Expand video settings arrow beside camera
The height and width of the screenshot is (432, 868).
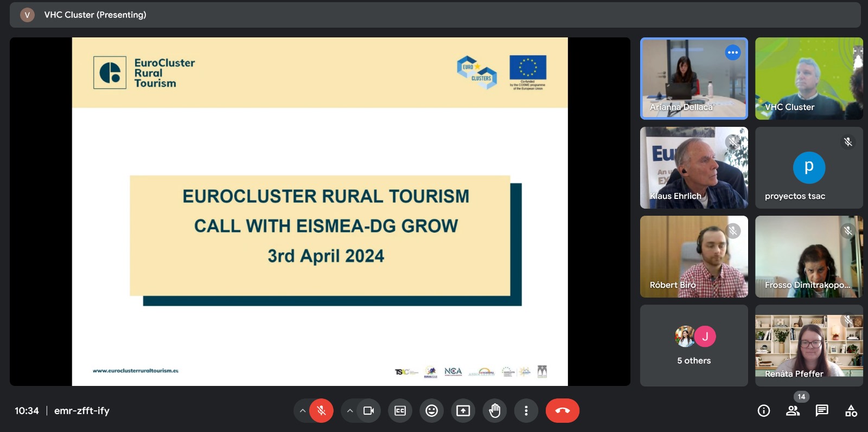point(350,411)
